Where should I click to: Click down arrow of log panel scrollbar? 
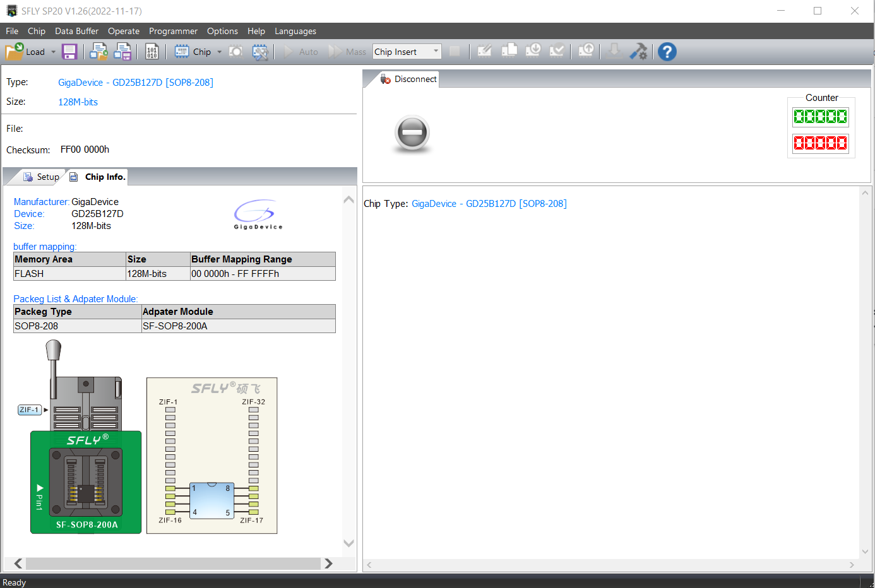(x=865, y=551)
